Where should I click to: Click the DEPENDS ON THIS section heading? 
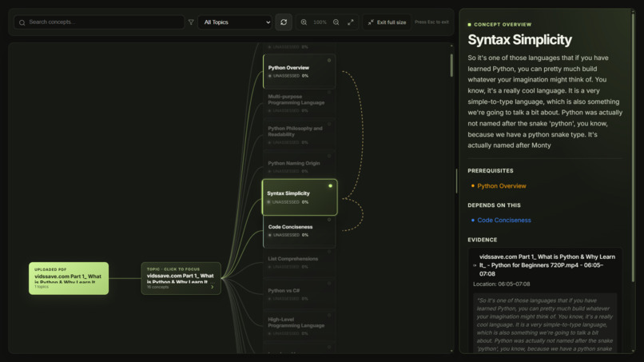coord(494,205)
